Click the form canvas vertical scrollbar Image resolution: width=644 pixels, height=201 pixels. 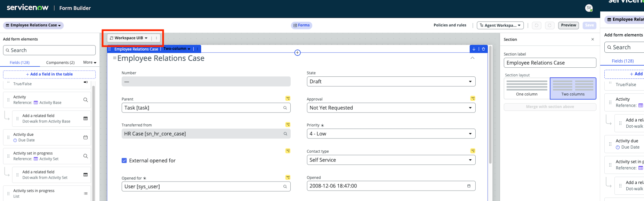coord(490,104)
